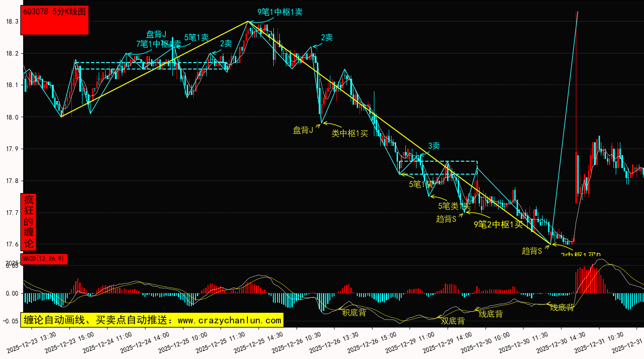Select the 类中枢1买 buy signal label
This screenshot has width=644, height=359.
[x=349, y=133]
